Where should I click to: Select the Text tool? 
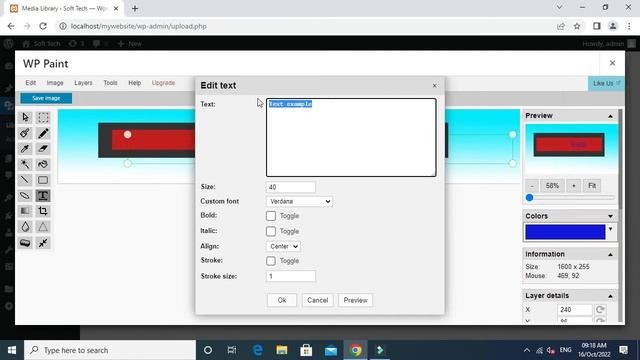43,196
